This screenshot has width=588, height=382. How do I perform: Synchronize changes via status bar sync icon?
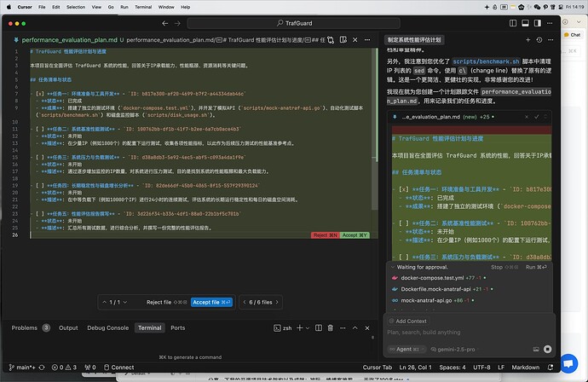(42, 368)
